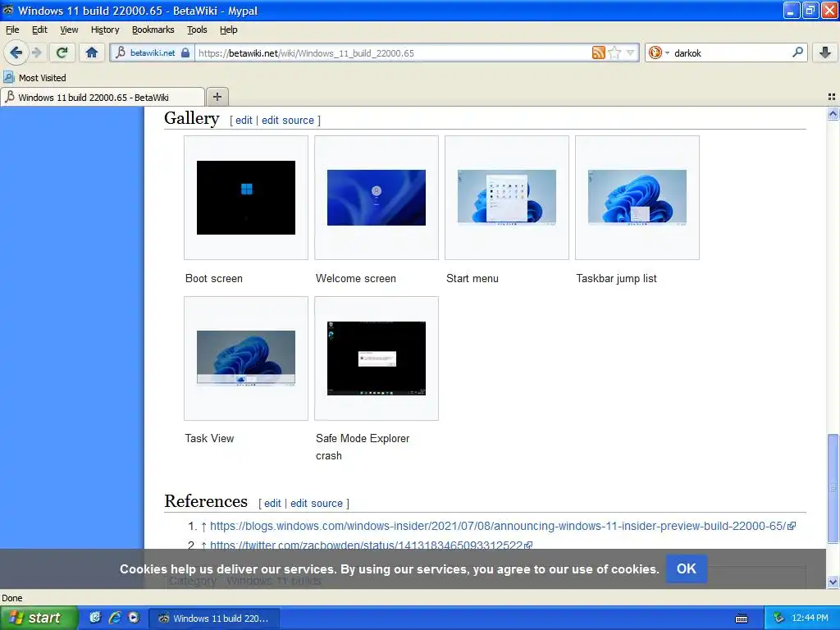The width and height of the screenshot is (840, 630).
Task: Open the Taskbar jump list thumbnail
Action: [637, 198]
